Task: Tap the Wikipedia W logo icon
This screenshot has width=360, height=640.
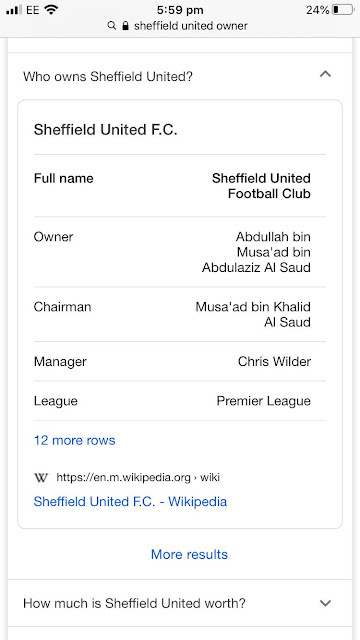Action: 41,478
